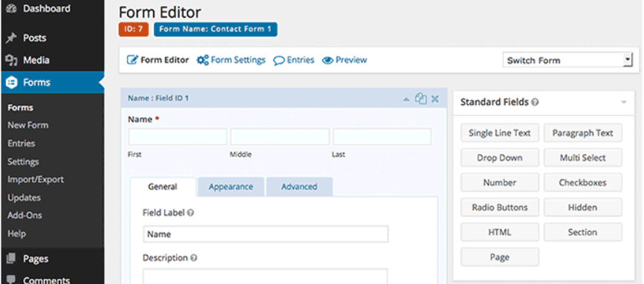Collapse the Standard Fields panel arrow

(x=624, y=102)
